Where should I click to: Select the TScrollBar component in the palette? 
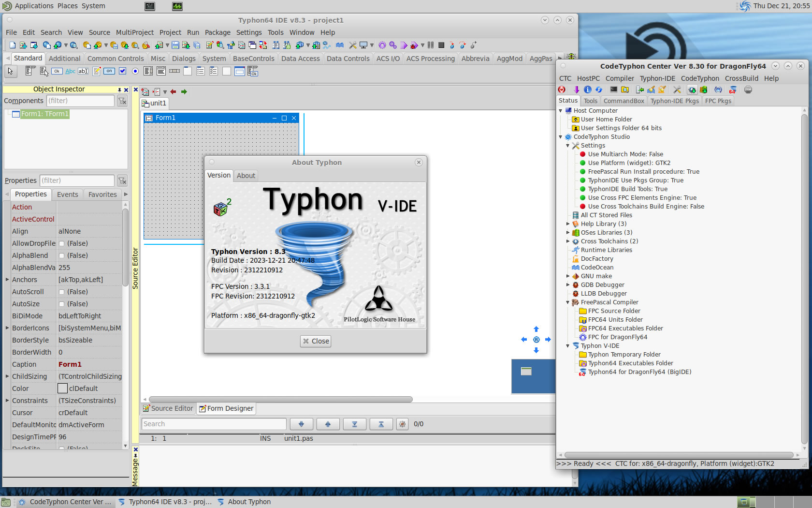[x=174, y=71]
